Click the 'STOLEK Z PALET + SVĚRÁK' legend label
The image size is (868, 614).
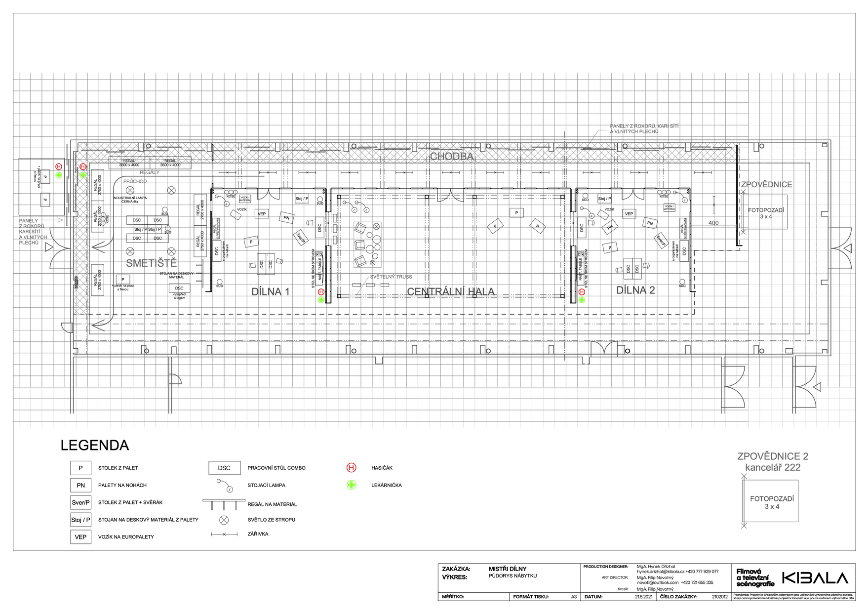[x=130, y=502]
